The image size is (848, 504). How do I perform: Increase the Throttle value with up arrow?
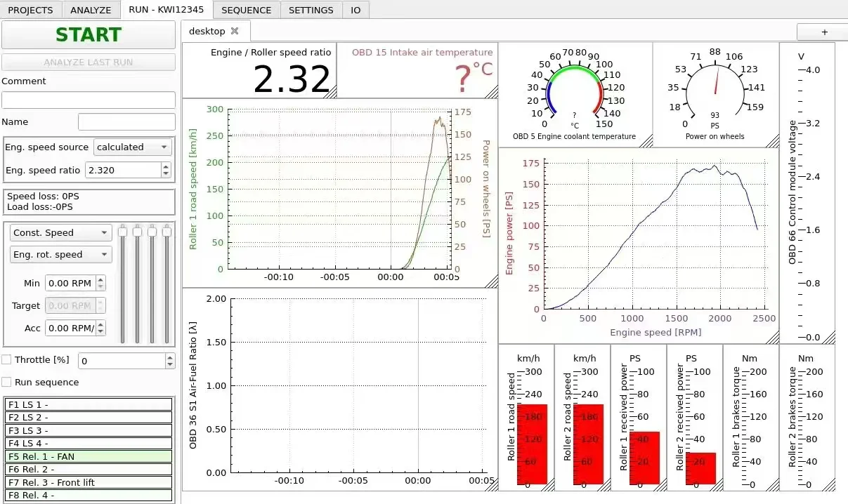pos(169,357)
